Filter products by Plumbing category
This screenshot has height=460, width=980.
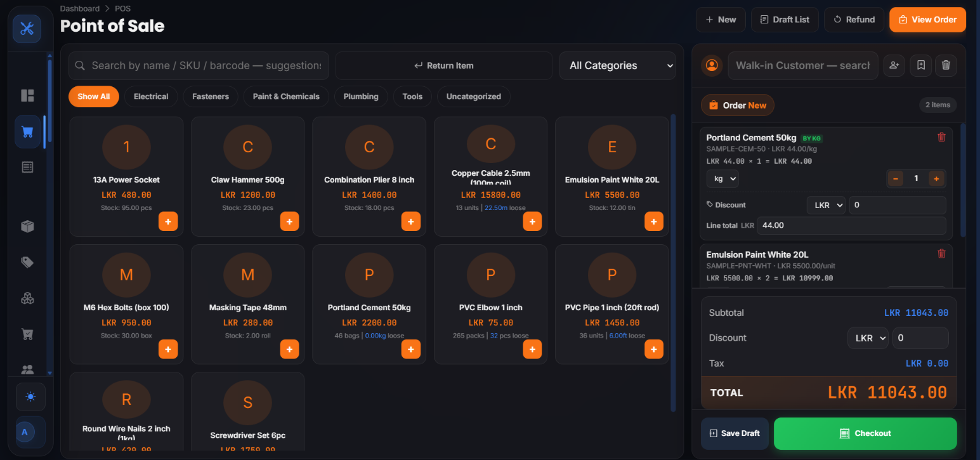(361, 96)
